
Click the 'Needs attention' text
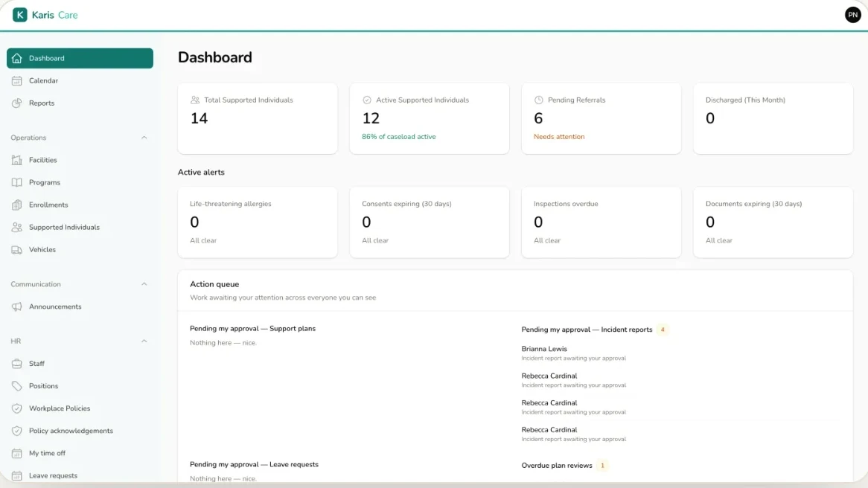pyautogui.click(x=559, y=137)
